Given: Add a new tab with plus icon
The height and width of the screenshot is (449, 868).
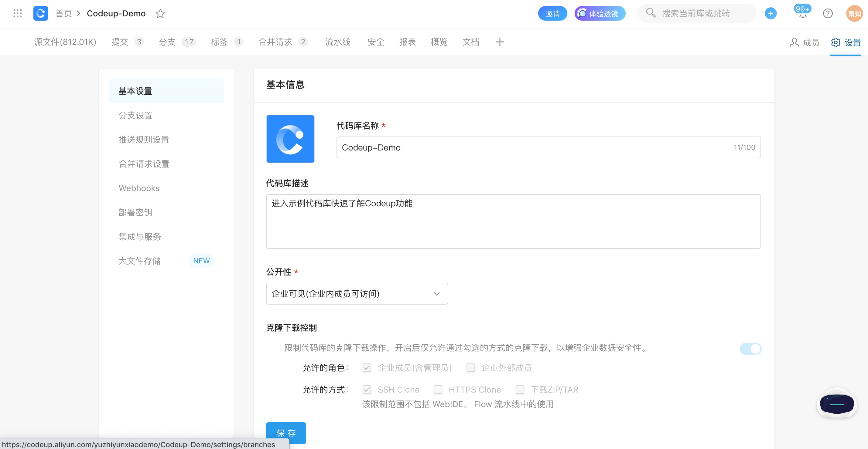Looking at the screenshot, I should click(x=500, y=42).
